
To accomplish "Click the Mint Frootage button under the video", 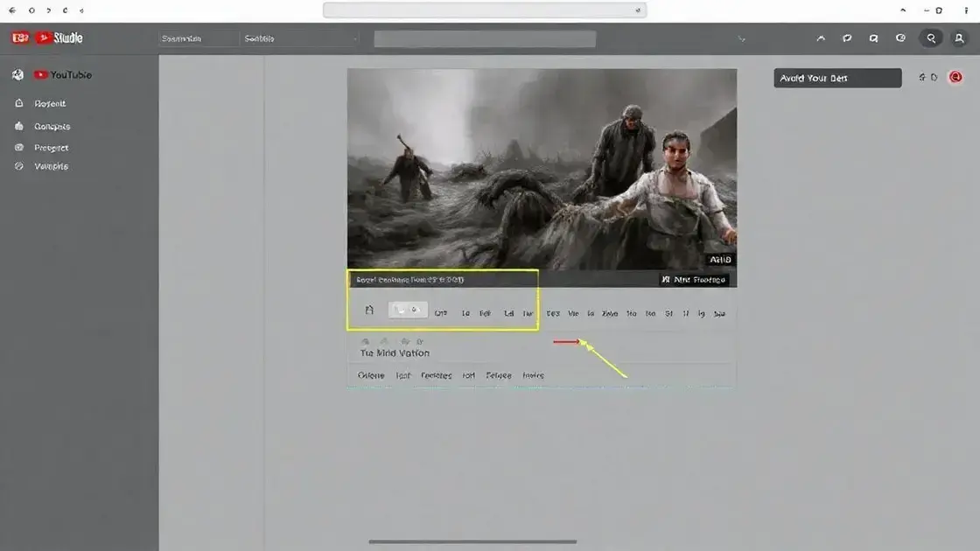I will pos(695,280).
